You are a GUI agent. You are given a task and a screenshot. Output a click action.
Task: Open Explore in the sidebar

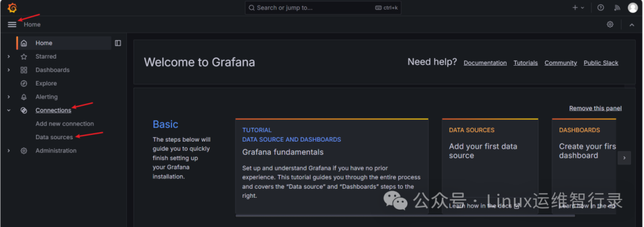tap(46, 84)
